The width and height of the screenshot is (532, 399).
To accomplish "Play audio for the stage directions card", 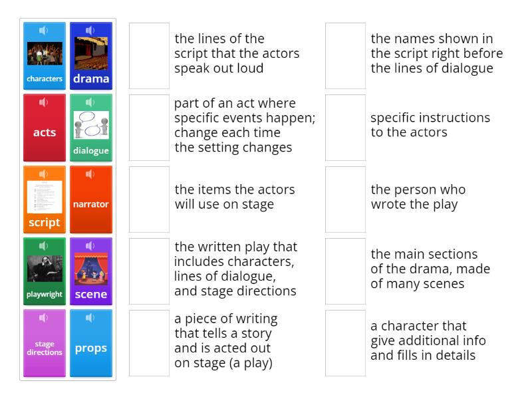I will [44, 317].
